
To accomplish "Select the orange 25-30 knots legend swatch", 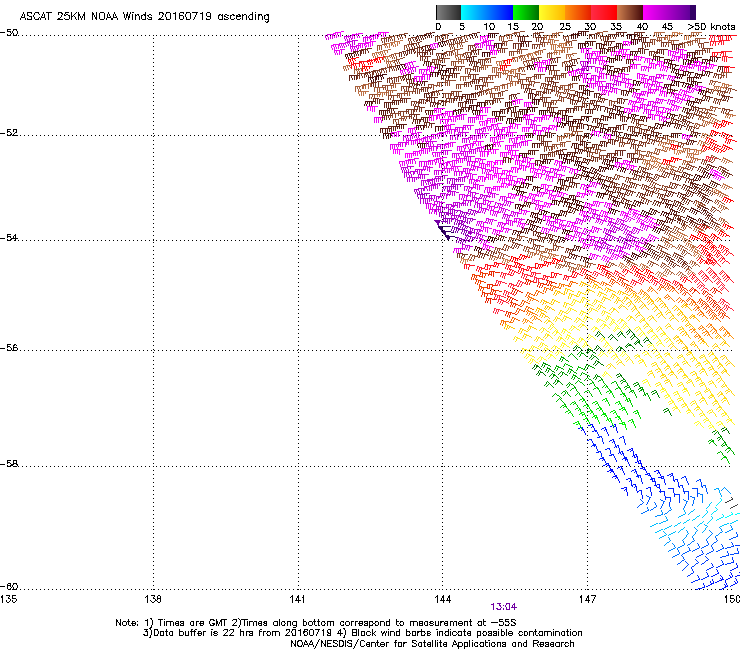I will pos(578,12).
